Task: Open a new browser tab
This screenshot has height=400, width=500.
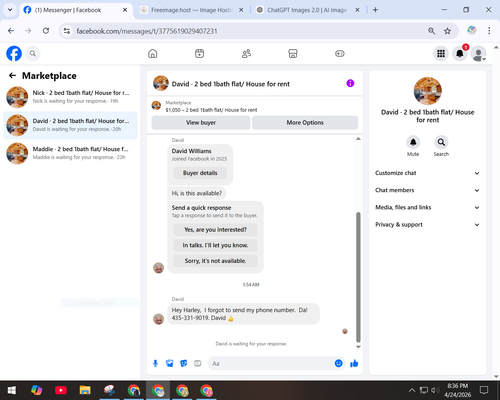Action: click(x=375, y=10)
